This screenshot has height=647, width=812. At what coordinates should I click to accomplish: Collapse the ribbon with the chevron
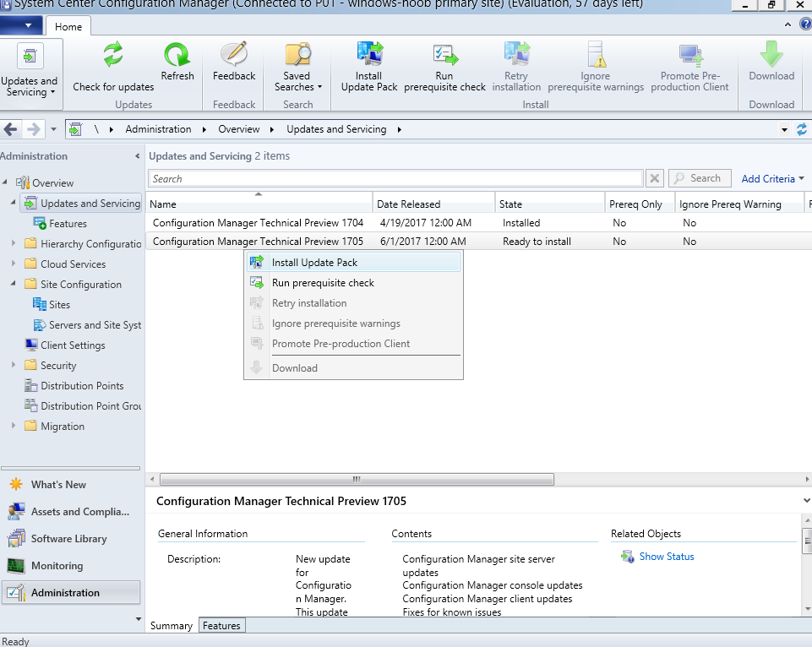pyautogui.click(x=787, y=24)
